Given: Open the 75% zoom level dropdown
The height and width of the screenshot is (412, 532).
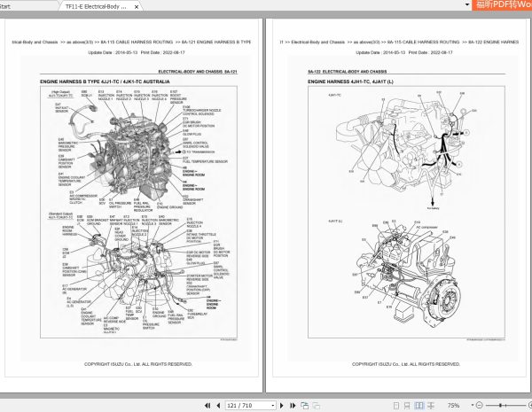Looking at the screenshot, I should tap(472, 405).
